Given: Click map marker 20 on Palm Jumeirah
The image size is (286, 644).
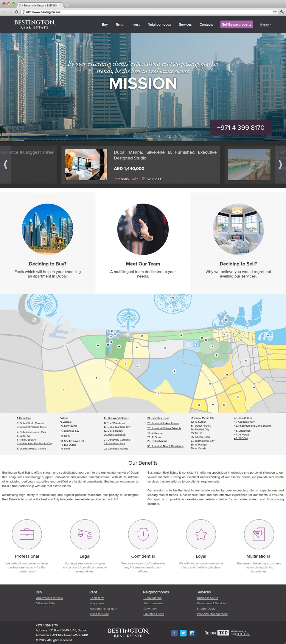Looking at the screenshot, I should coord(128,317).
